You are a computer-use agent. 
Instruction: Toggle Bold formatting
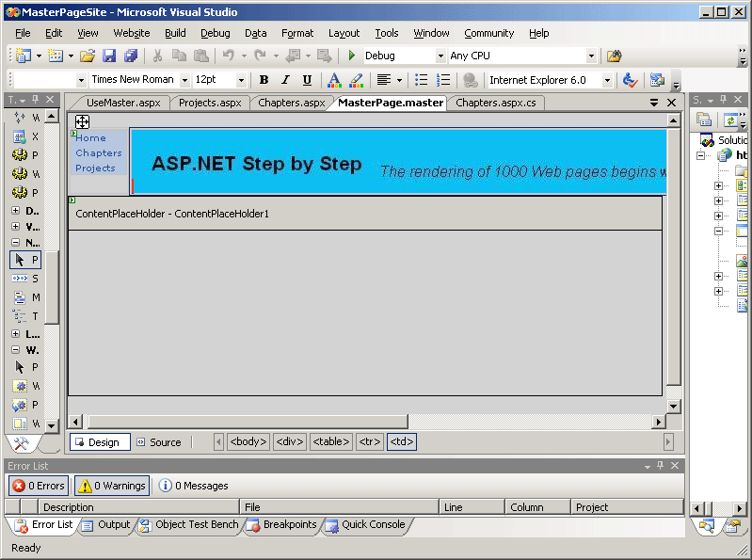pos(264,81)
